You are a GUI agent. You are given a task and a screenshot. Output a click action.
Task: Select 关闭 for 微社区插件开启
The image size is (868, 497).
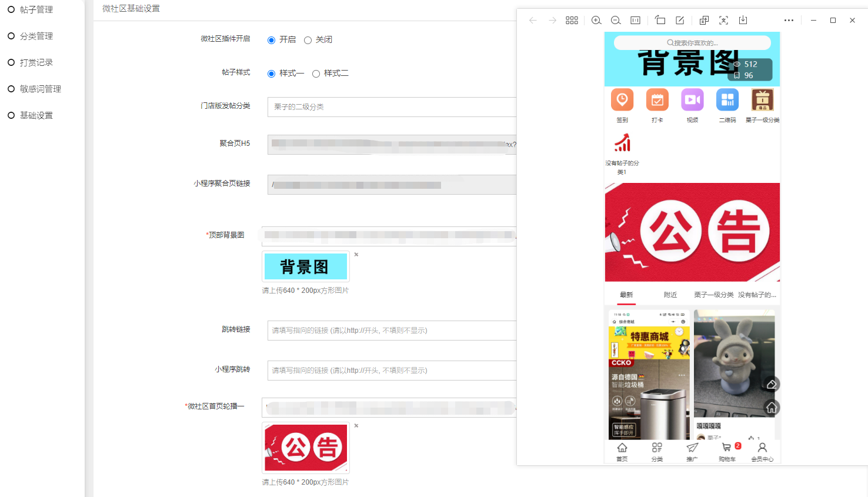308,41
